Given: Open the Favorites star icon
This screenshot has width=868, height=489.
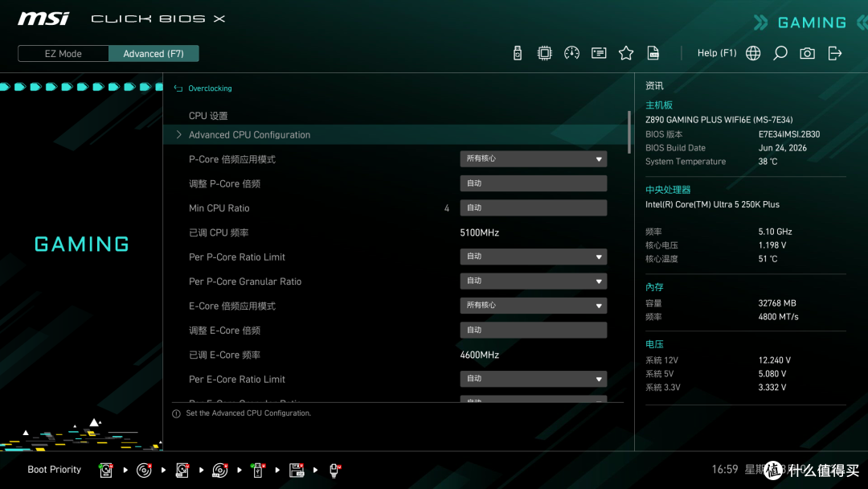Looking at the screenshot, I should [626, 53].
